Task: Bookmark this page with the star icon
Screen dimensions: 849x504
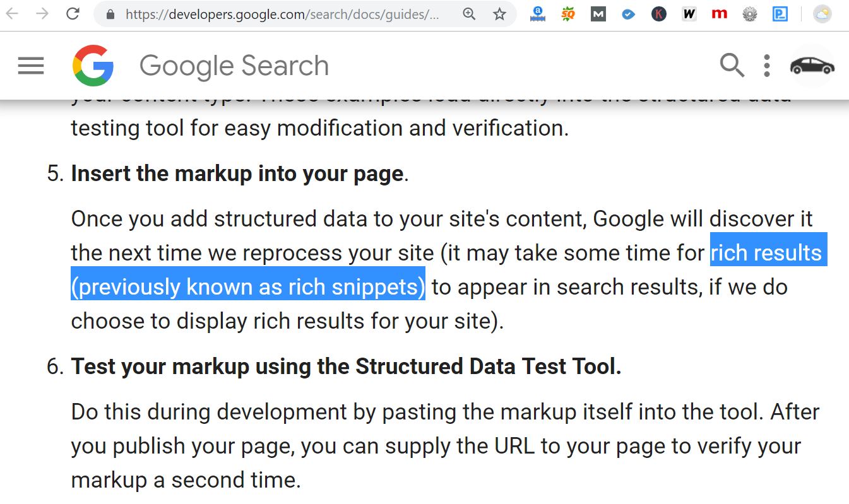Action: 500,14
